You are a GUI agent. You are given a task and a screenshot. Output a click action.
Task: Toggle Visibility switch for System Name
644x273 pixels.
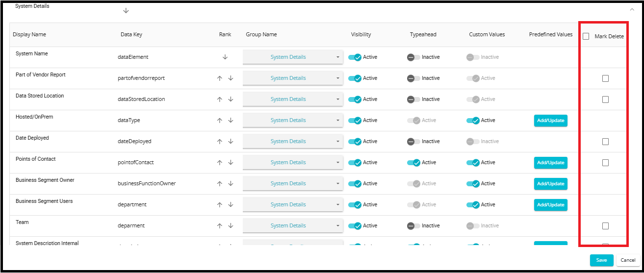tap(355, 57)
